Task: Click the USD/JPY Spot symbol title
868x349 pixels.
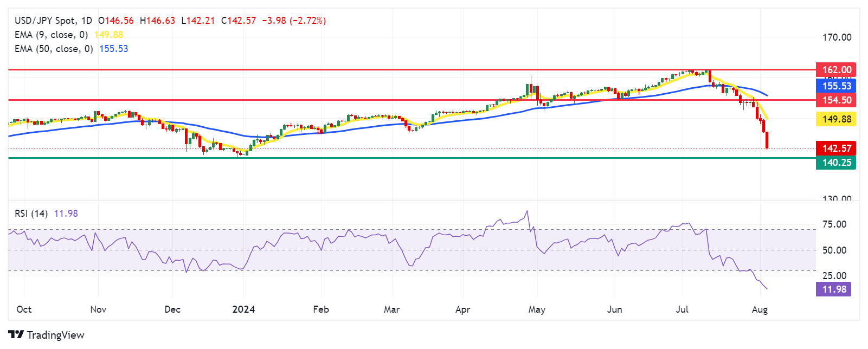Action: [46, 21]
